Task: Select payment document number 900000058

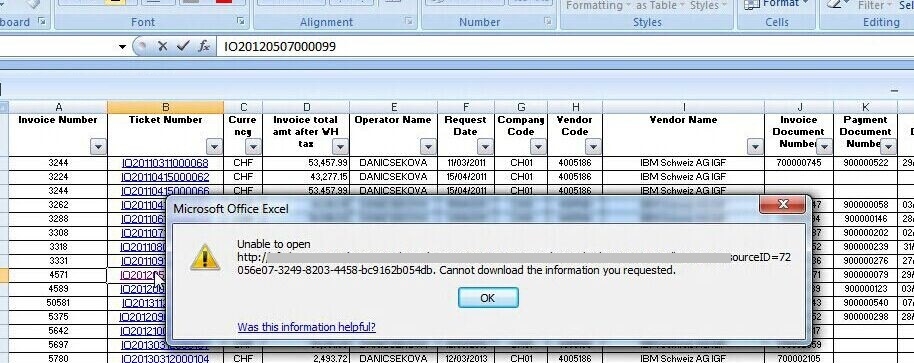Action: click(x=865, y=205)
